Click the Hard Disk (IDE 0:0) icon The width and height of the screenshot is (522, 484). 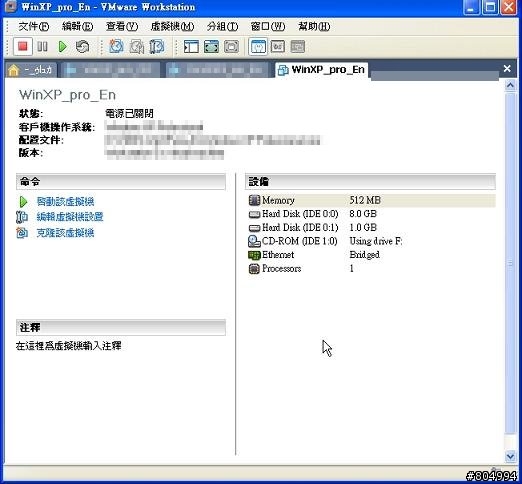pyautogui.click(x=254, y=214)
